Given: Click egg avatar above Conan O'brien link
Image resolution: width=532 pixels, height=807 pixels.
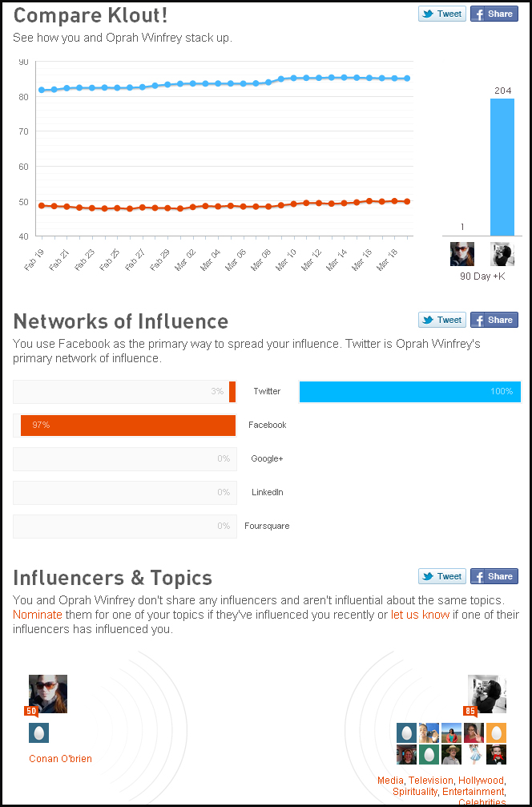Looking at the screenshot, I should (x=38, y=733).
